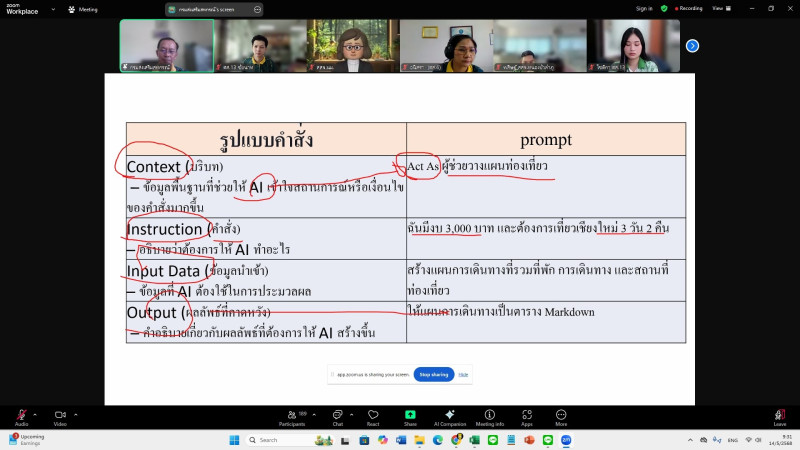800x450 pixels.
Task: Open the Chat panel
Action: pos(337,415)
